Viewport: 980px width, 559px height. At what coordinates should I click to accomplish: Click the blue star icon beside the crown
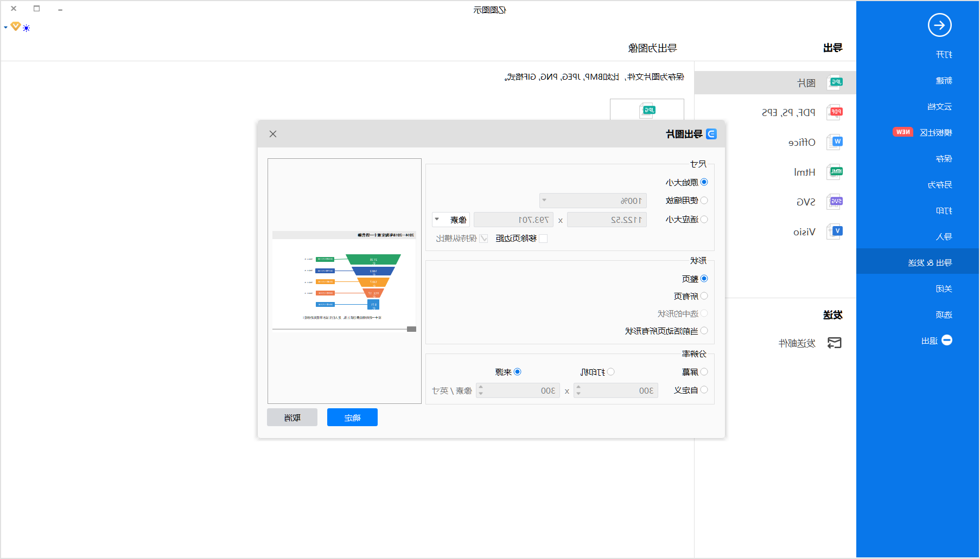[26, 28]
